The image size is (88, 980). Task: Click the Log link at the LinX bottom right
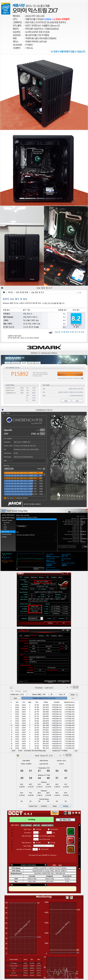tap(76, 751)
